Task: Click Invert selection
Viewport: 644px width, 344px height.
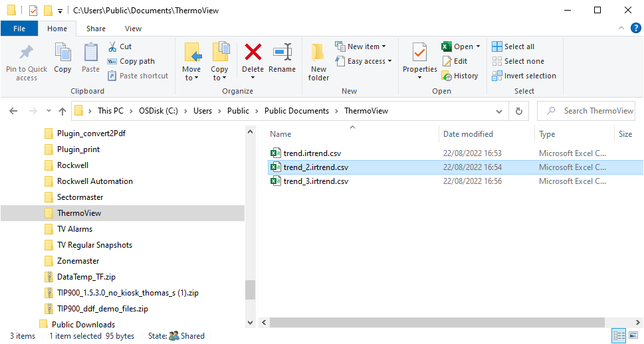Action: point(524,76)
